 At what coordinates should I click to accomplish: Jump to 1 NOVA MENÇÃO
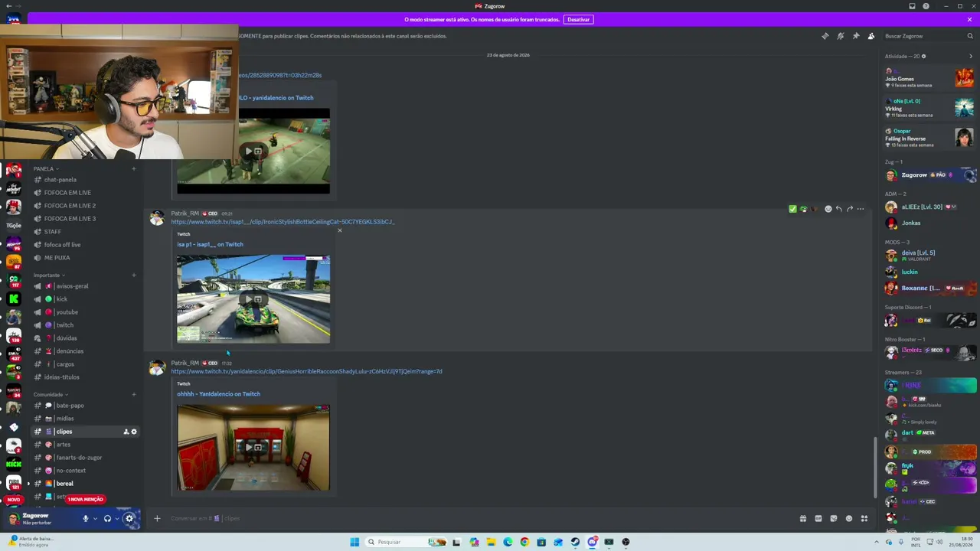(x=85, y=499)
